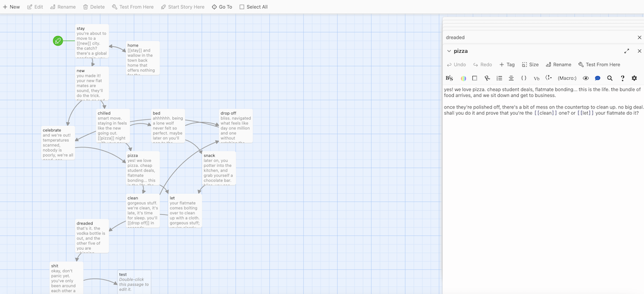Select the 'shit' passage card
644x294 pixels.
[66, 278]
